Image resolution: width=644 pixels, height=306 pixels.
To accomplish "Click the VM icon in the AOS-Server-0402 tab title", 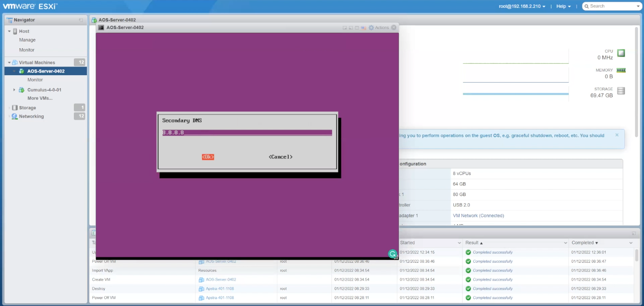I will tap(94, 20).
